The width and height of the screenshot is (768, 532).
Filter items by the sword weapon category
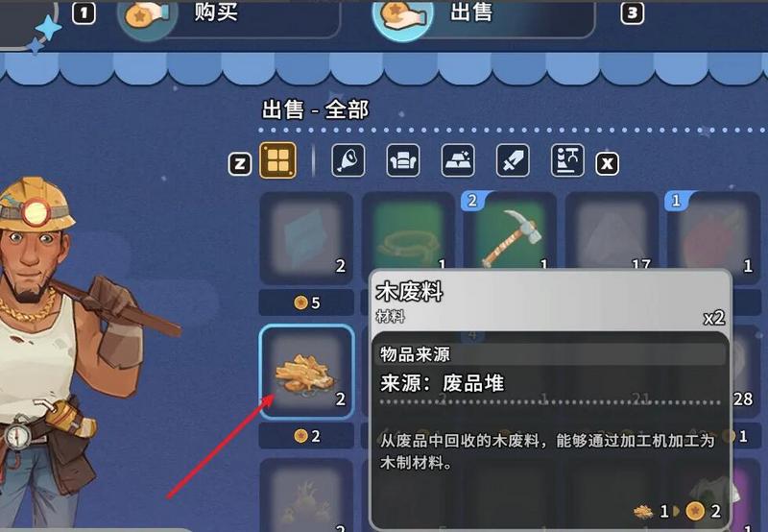point(513,160)
